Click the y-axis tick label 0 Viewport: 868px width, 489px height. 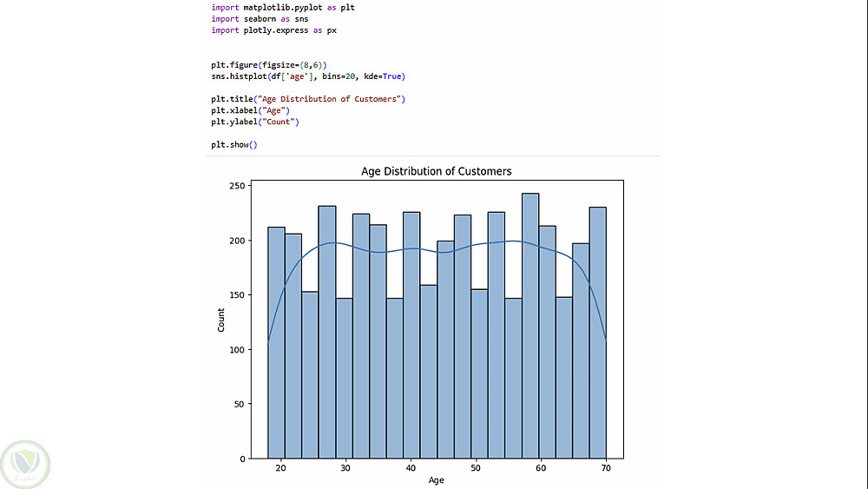tap(242, 459)
